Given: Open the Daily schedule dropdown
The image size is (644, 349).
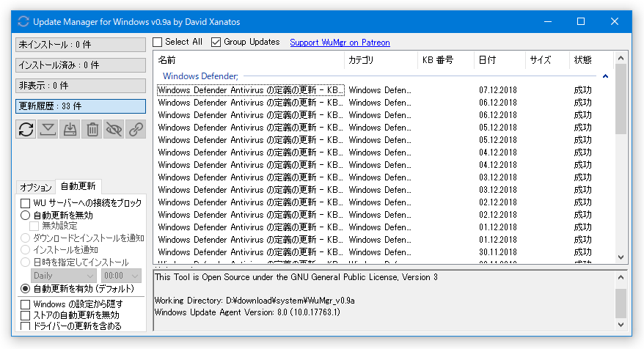Looking at the screenshot, I should tap(64, 276).
